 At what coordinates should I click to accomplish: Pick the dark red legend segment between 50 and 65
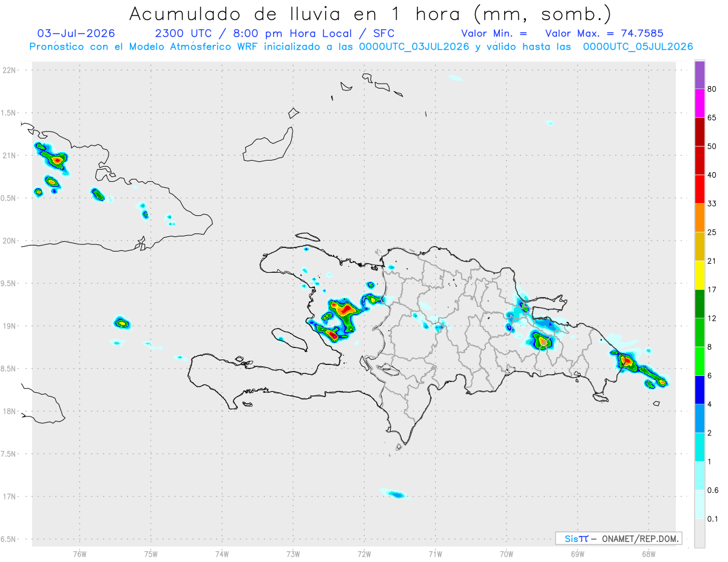[x=699, y=132]
